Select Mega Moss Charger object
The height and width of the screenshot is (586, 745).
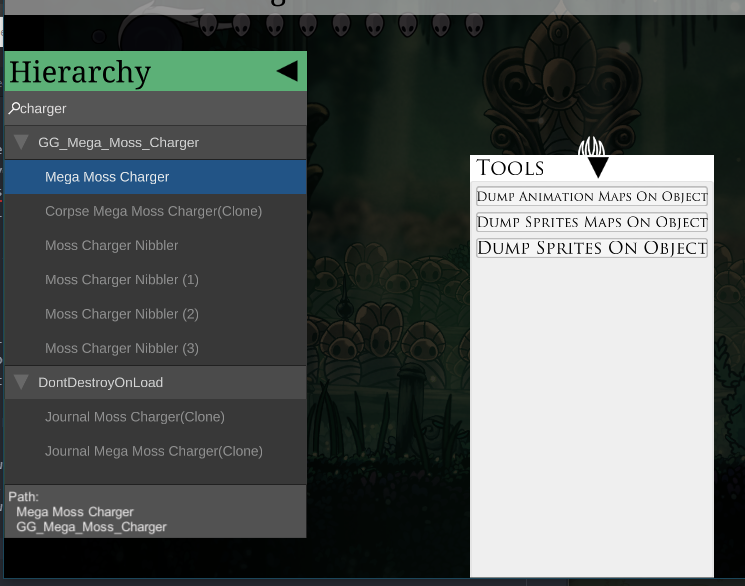107,177
